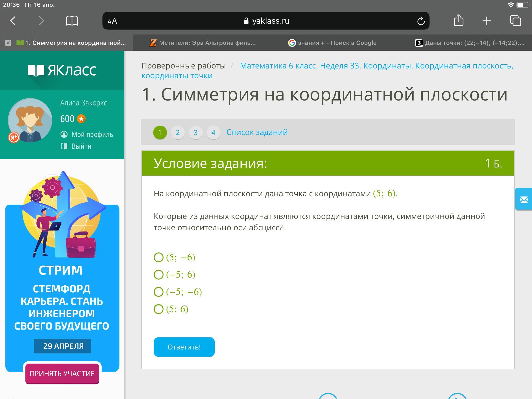Choose the (−5; −6) radio option
This screenshot has height=399, width=532.
click(x=159, y=292)
